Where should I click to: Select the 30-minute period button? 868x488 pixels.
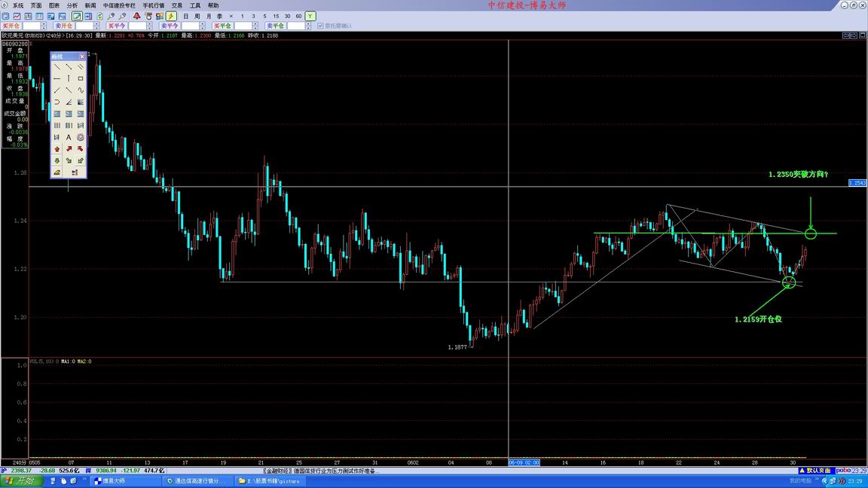[x=287, y=16]
